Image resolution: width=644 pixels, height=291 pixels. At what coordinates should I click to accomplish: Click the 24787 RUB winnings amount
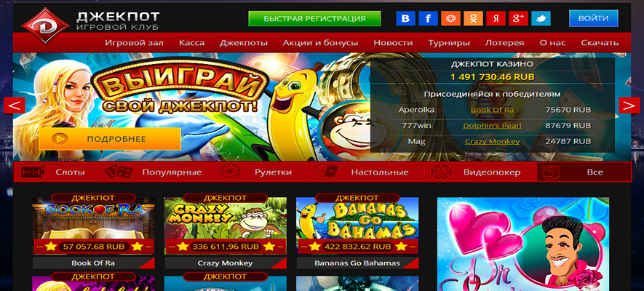click(x=568, y=141)
